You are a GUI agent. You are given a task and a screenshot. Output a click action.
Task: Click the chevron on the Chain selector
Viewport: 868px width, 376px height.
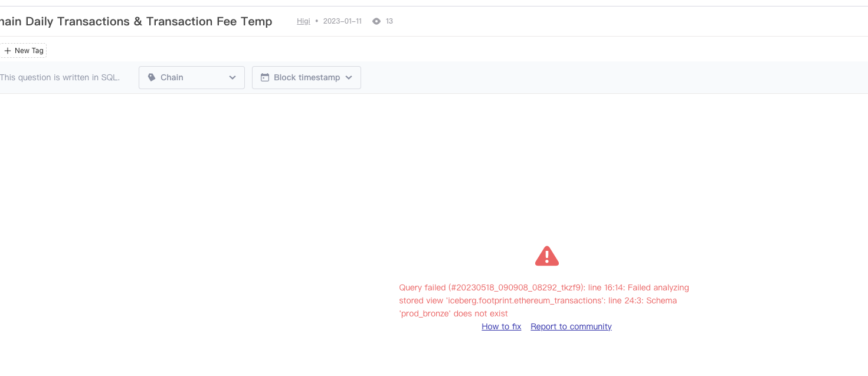click(232, 77)
